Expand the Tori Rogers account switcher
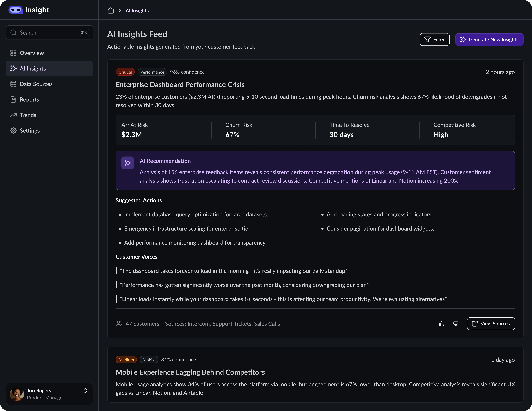 pos(85,391)
